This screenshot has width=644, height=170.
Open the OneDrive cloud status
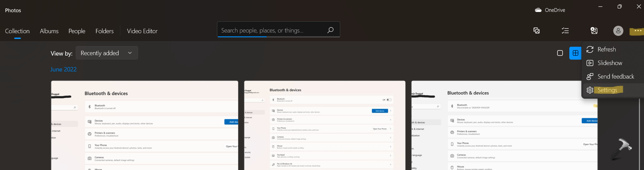click(550, 10)
